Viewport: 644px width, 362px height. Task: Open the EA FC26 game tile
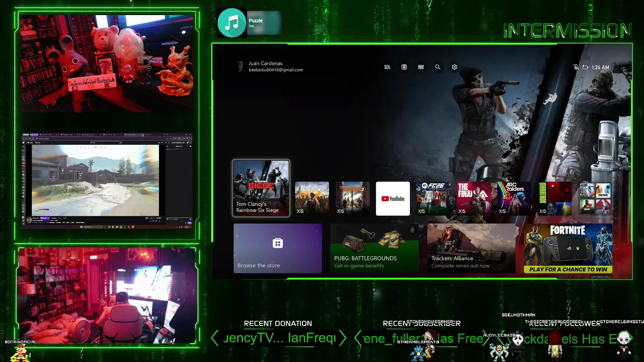[433, 199]
